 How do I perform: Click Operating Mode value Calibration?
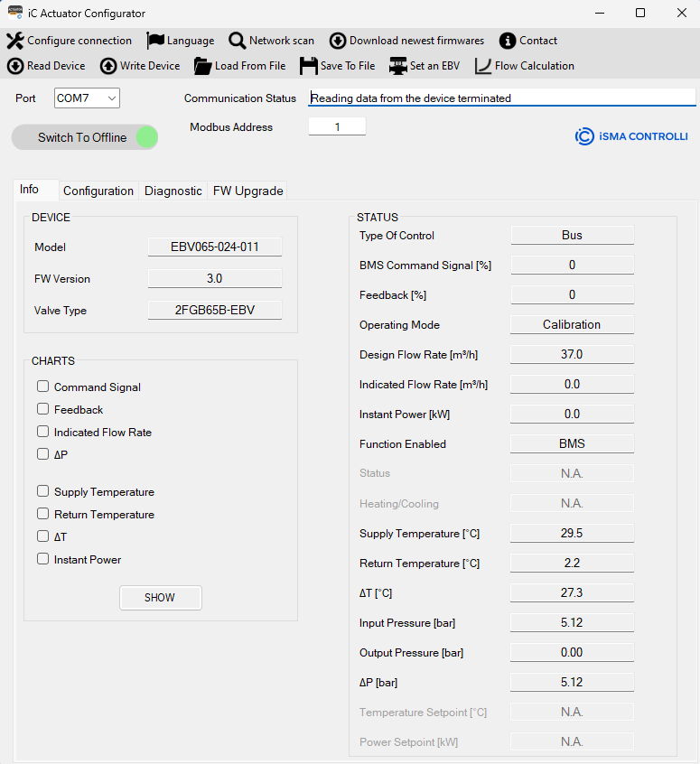point(573,324)
